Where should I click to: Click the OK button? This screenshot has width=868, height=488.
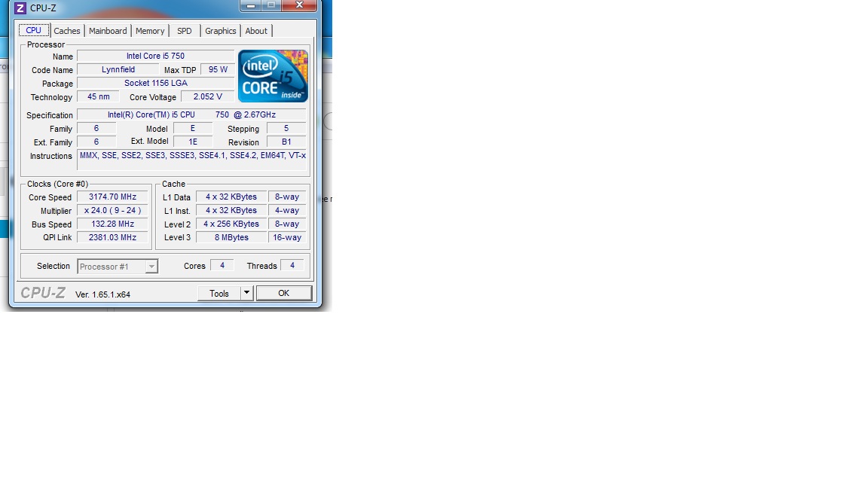pos(284,293)
